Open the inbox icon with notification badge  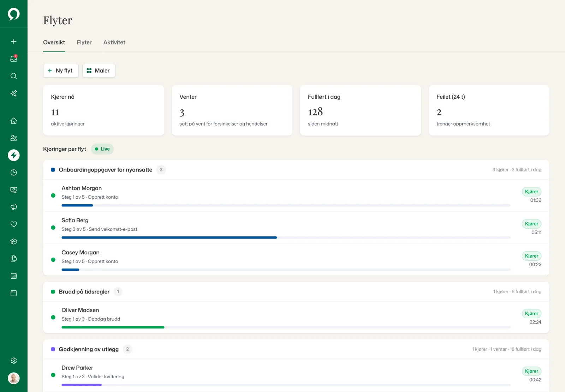tap(14, 59)
